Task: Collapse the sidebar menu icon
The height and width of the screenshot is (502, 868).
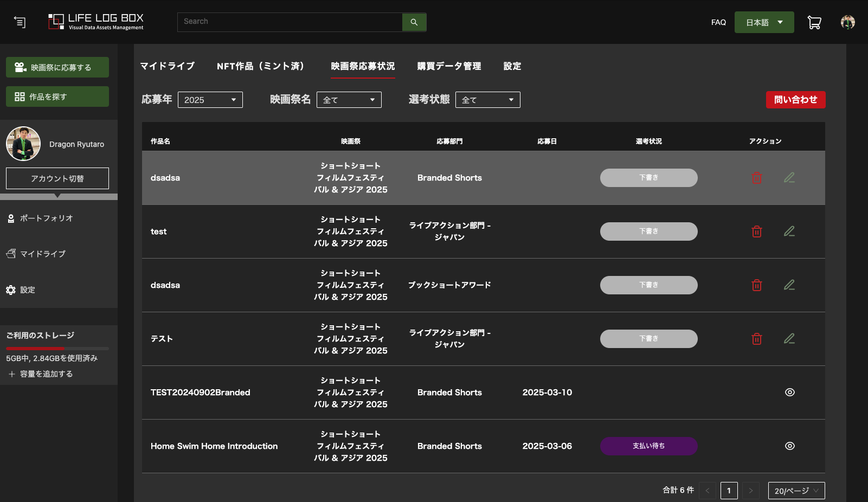Action: coord(20,22)
